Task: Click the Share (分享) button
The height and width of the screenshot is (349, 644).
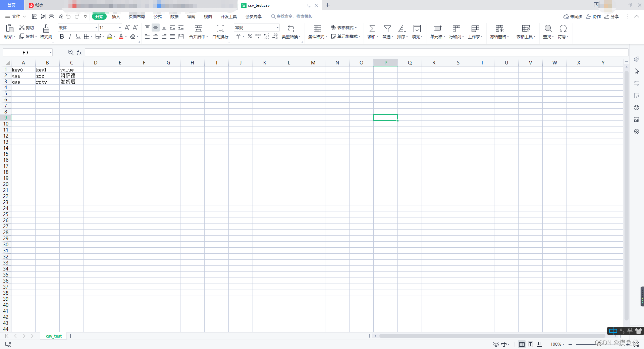Action: 611,16
